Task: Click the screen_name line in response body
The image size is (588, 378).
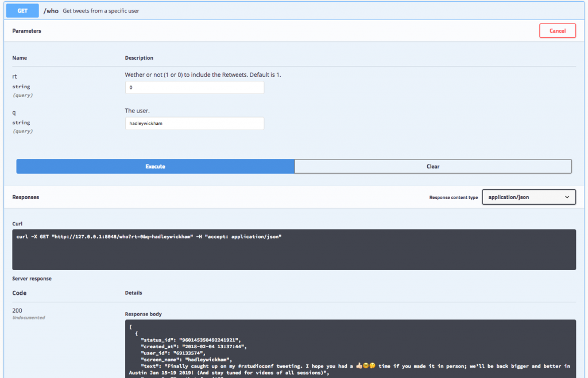Action: click(187, 360)
